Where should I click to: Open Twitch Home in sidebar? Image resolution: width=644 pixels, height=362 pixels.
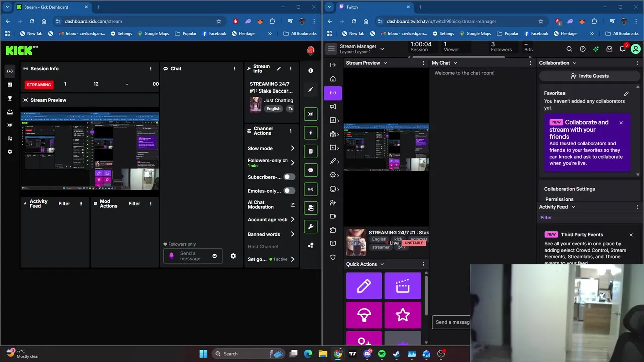pyautogui.click(x=333, y=79)
